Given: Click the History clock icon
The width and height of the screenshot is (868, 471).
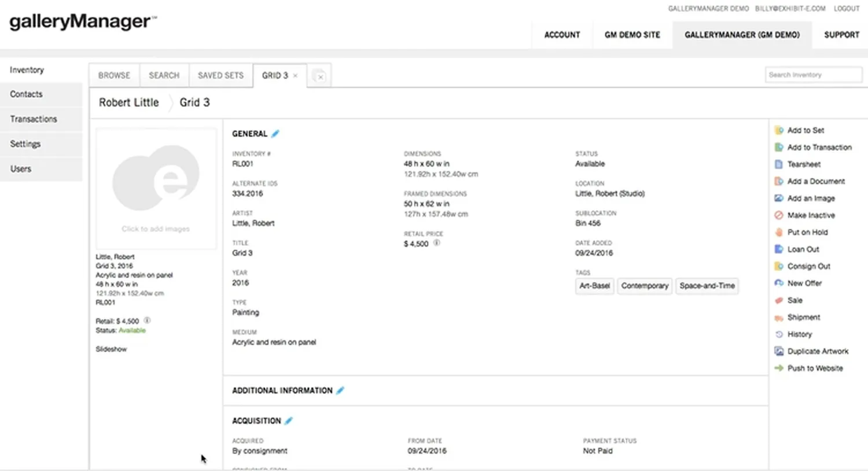Looking at the screenshot, I should click(x=779, y=334).
